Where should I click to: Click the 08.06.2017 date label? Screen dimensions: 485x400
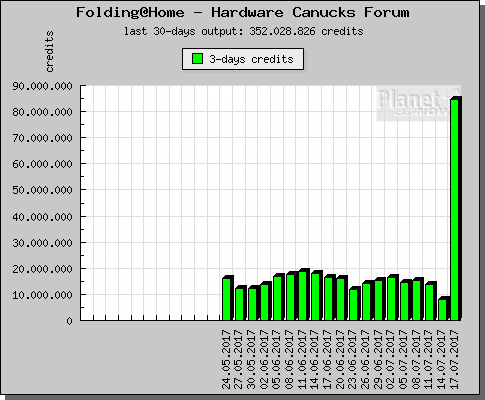(x=290, y=360)
